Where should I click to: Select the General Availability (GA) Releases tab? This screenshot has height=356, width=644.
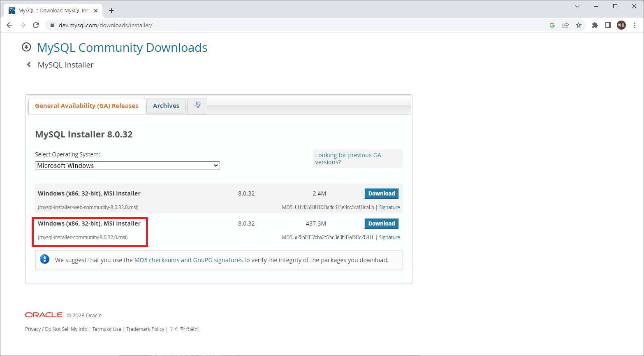(x=86, y=106)
